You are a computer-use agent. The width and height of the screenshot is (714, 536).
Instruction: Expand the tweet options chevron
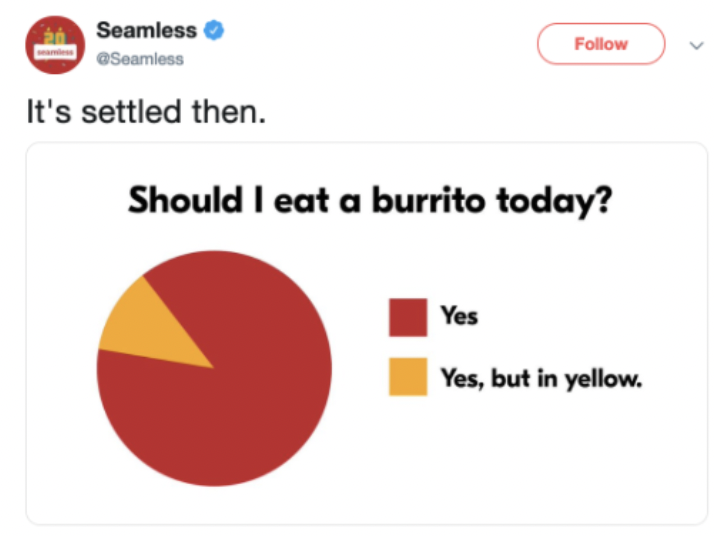696,46
